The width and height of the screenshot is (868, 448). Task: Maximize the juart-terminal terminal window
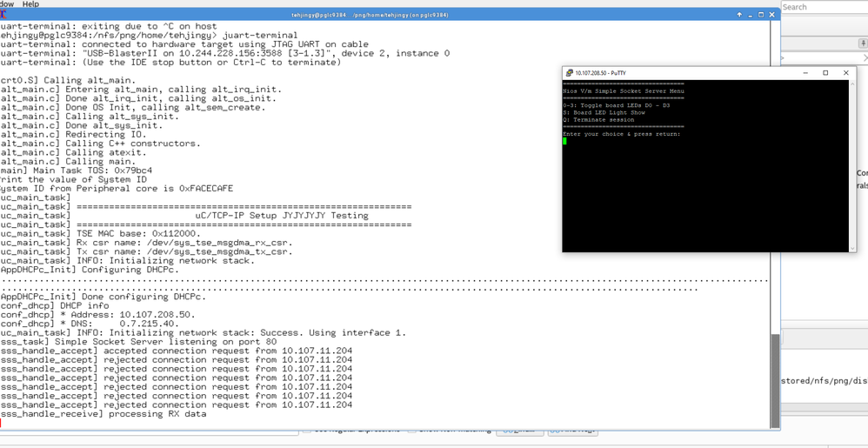761,15
